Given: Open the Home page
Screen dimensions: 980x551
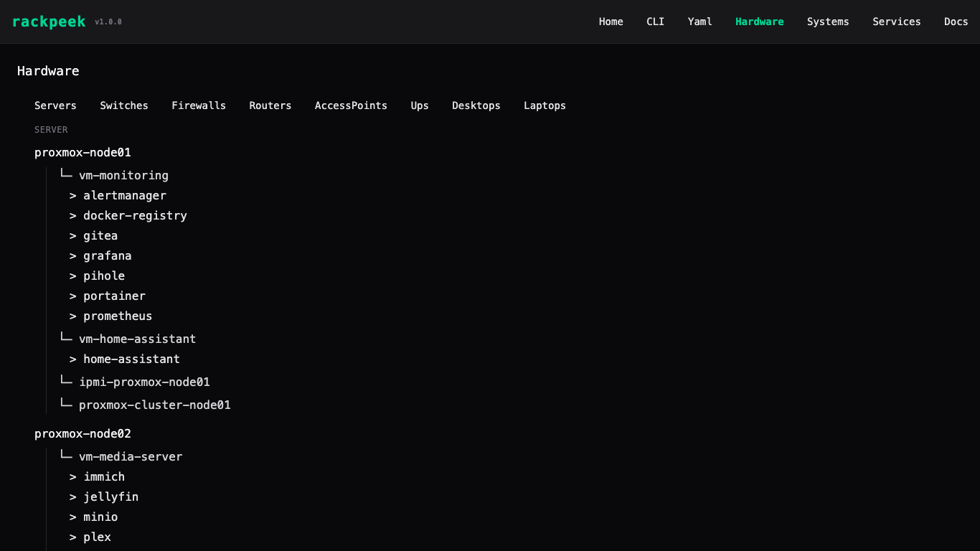Looking at the screenshot, I should pyautogui.click(x=611, y=22).
